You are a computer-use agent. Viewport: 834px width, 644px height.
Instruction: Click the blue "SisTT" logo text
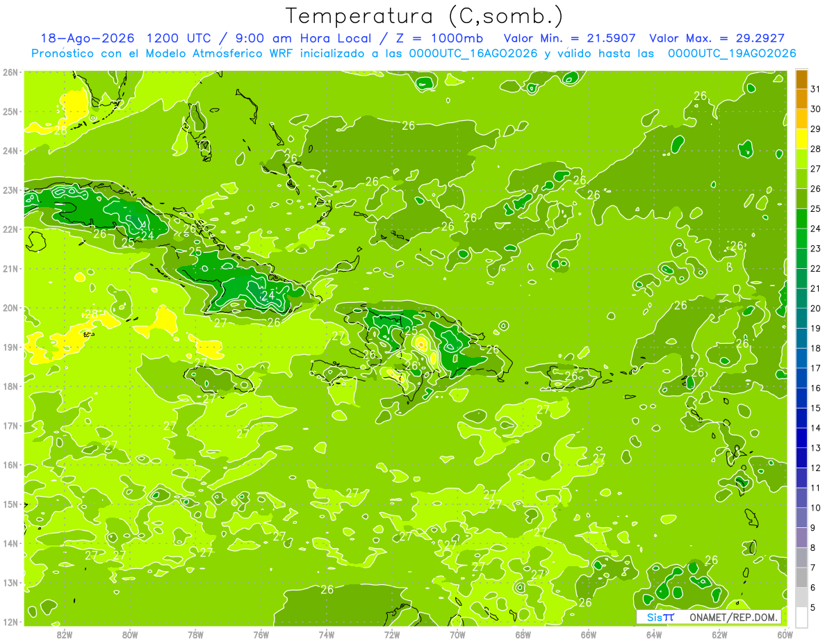pos(660,617)
